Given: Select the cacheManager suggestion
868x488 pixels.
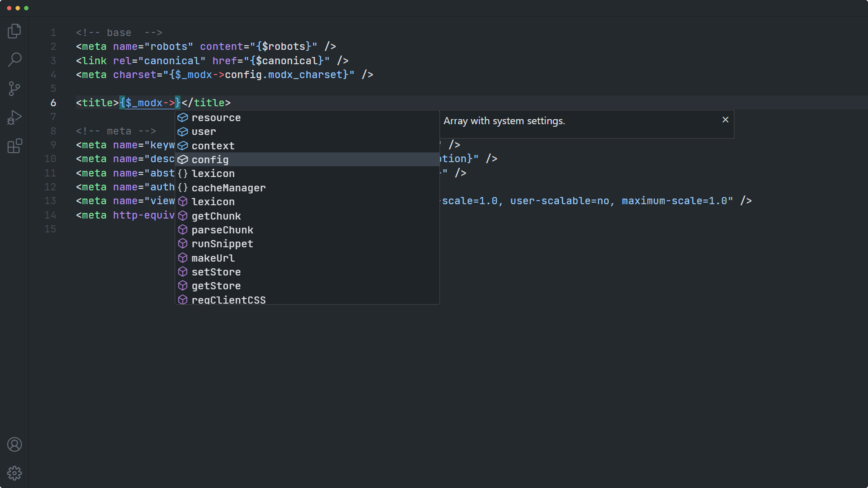Looking at the screenshot, I should [x=228, y=188].
